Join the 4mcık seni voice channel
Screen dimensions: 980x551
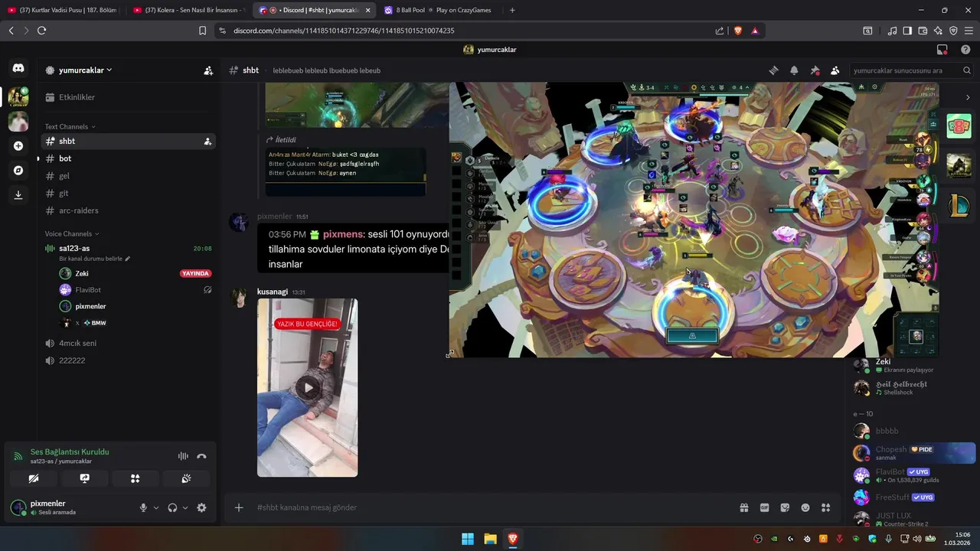(128, 343)
